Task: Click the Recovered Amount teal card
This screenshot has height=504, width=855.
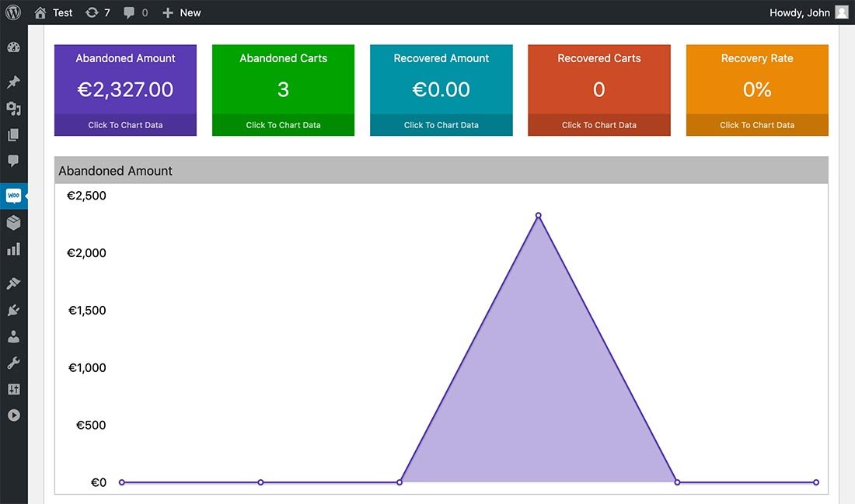Action: pyautogui.click(x=441, y=90)
